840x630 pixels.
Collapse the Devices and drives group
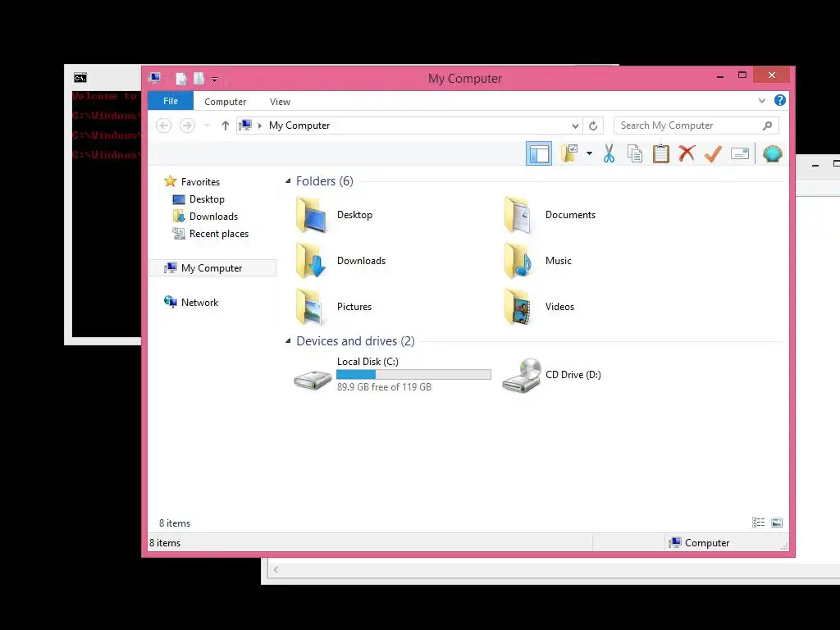288,340
